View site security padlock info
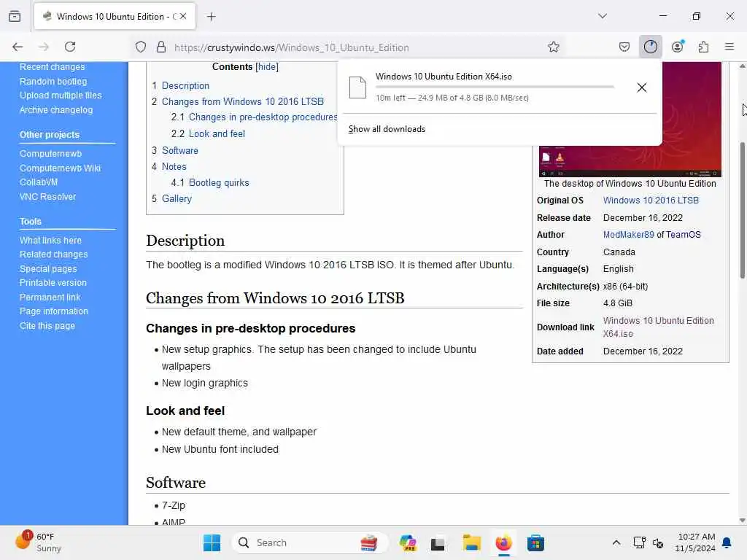747x560 pixels. (x=161, y=47)
